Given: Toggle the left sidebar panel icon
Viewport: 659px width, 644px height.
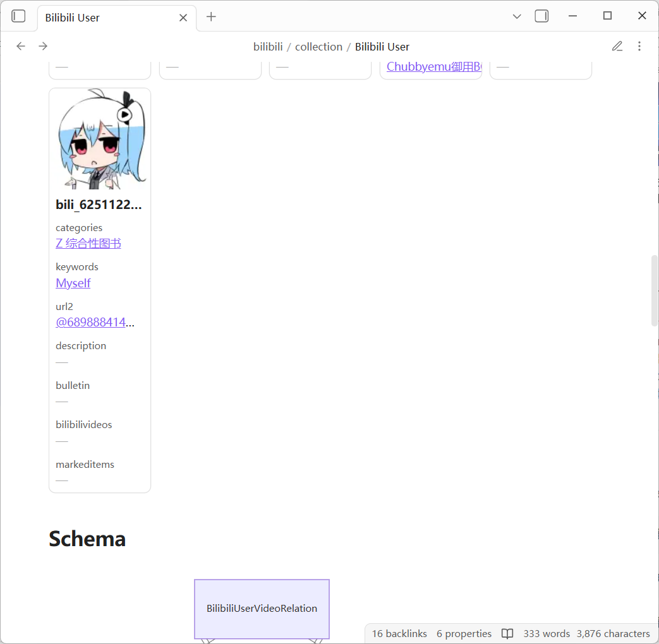Looking at the screenshot, I should pyautogui.click(x=19, y=16).
